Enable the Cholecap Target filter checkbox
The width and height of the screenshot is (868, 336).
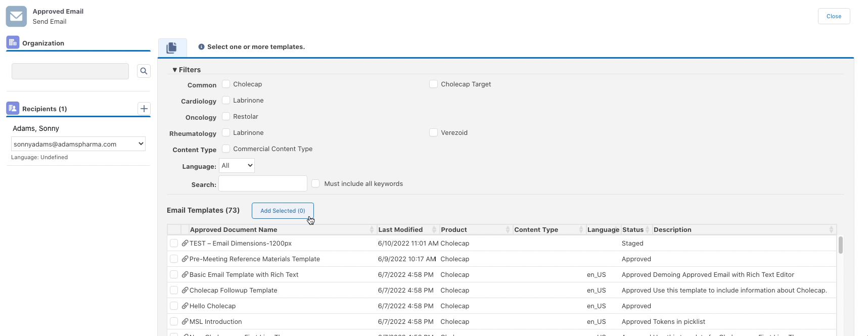(433, 84)
